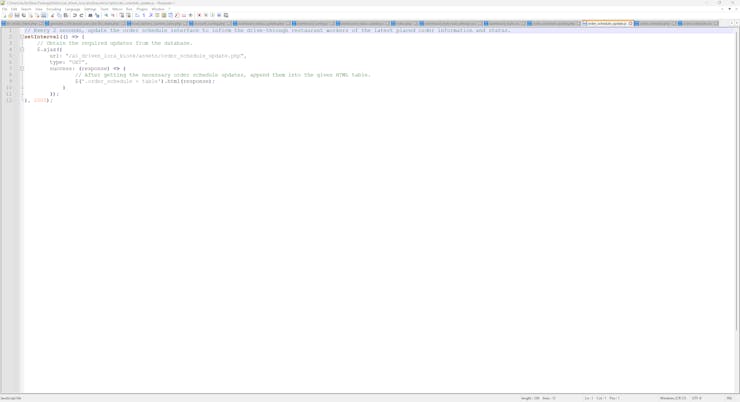This screenshot has height=402, width=740.
Task: Redo the last edit via toolbar
Action: [x=81, y=15]
